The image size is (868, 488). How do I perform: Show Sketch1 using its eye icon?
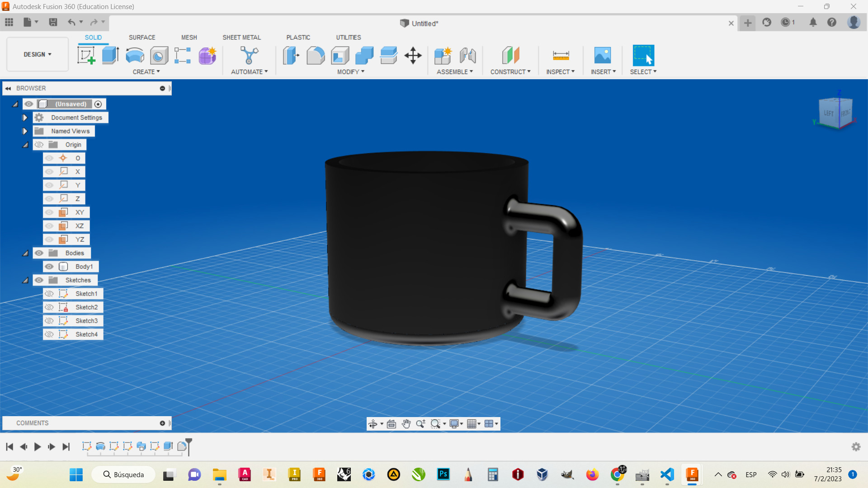click(x=49, y=294)
